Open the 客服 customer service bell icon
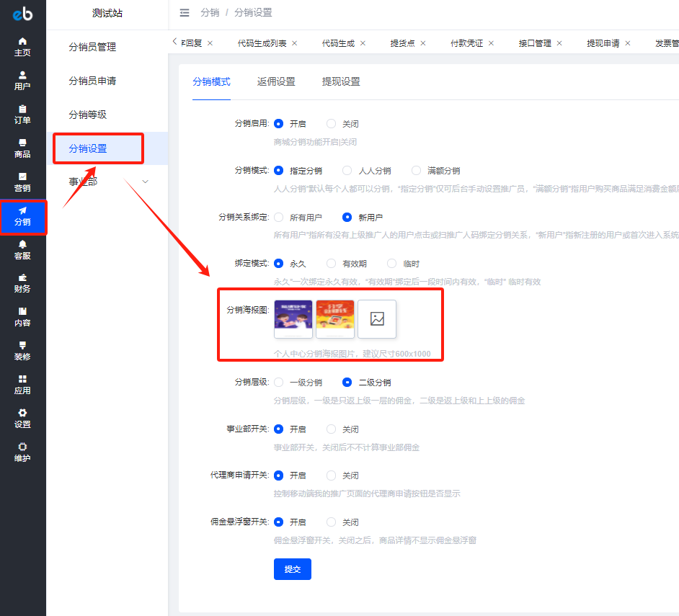This screenshot has height=616, width=679. pyautogui.click(x=22, y=249)
